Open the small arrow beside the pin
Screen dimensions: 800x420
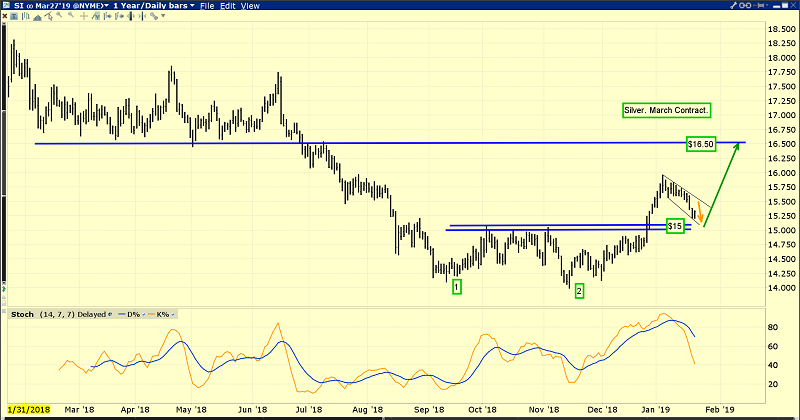(x=767, y=5)
